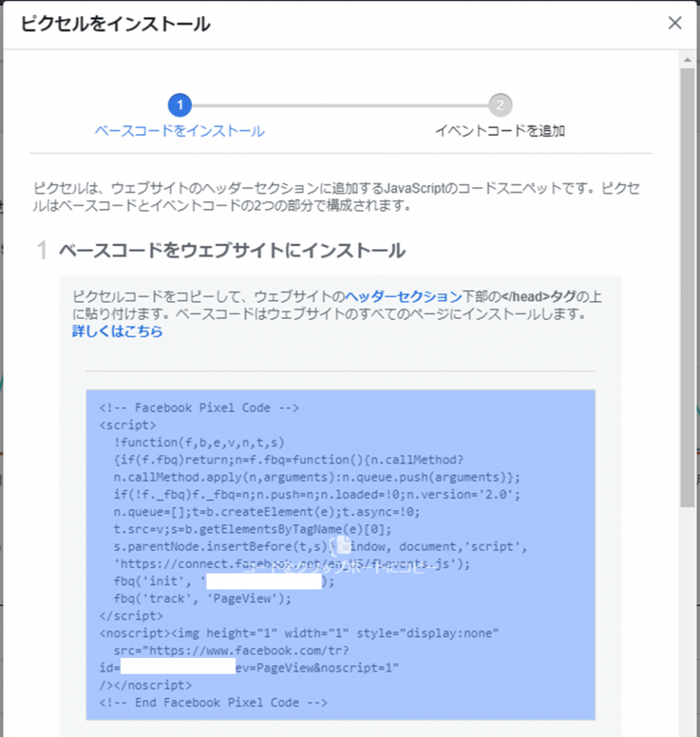
Task: Close the ピクセルをインストール dialog
Action: click(674, 22)
